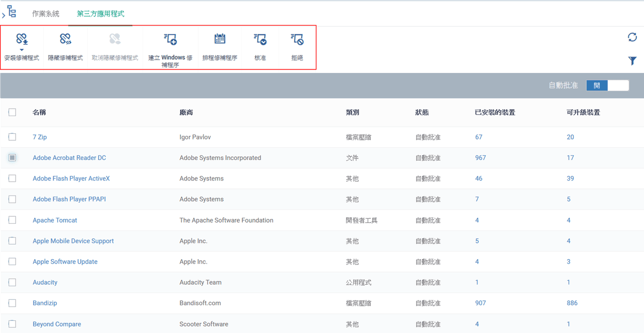Click the 隱藏修補程式 toolbar icon
This screenshot has width=644, height=333.
(x=65, y=39)
